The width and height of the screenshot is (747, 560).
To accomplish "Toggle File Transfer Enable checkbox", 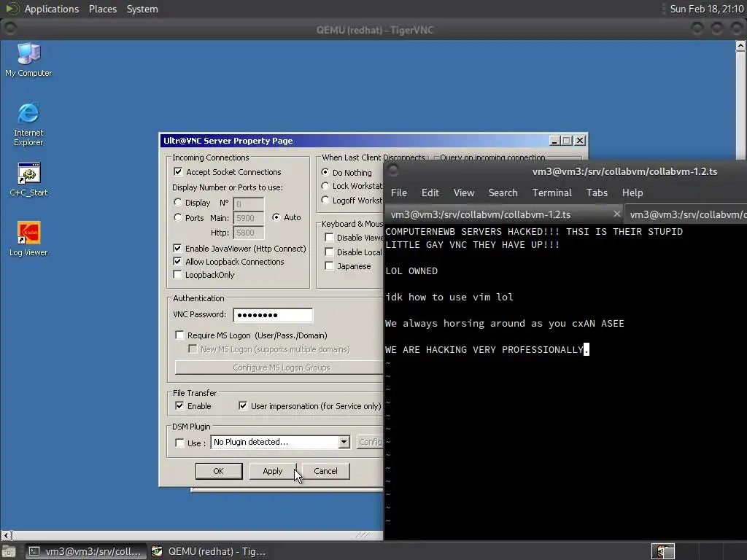I will coord(179,405).
